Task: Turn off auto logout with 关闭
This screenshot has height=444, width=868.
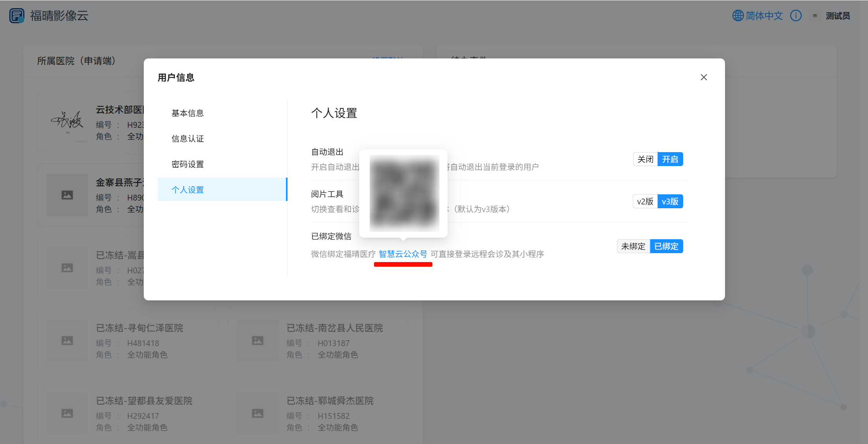Action: click(645, 159)
